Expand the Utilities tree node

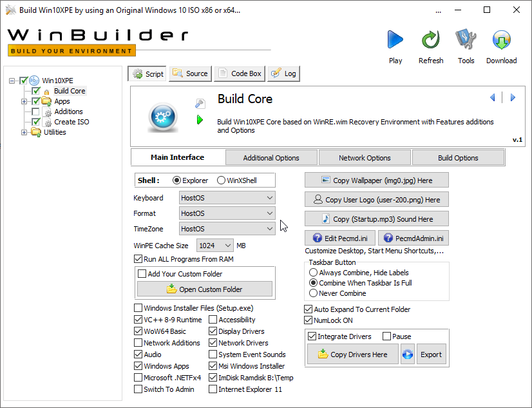(x=24, y=132)
